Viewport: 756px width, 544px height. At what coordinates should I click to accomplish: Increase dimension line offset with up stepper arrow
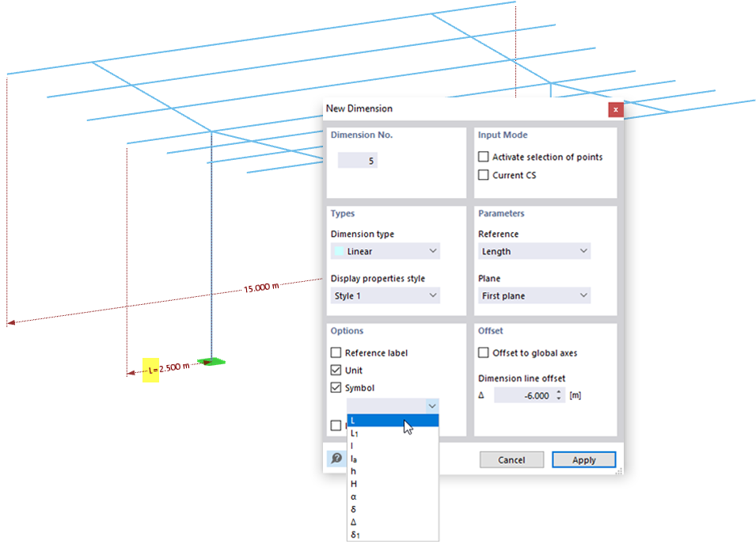pos(558,392)
